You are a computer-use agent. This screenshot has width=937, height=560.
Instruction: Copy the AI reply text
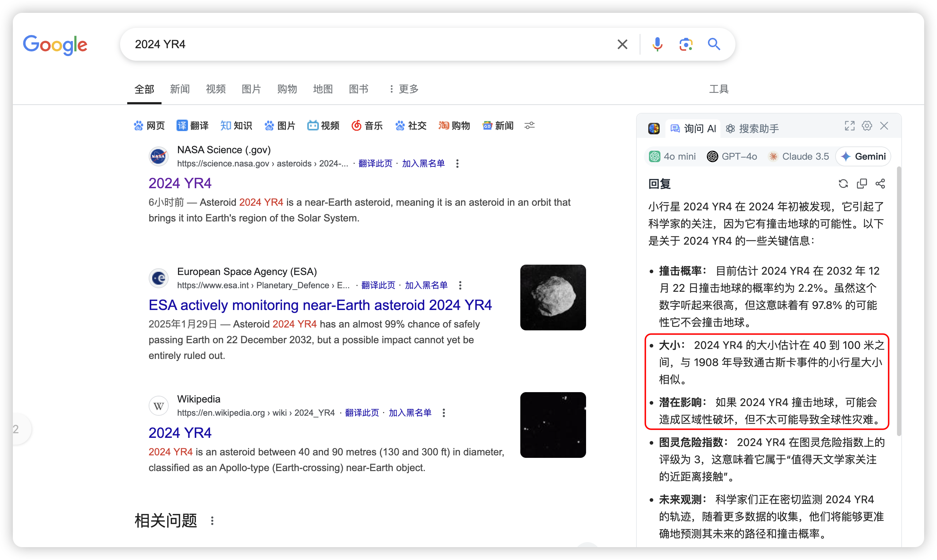pos(862,184)
